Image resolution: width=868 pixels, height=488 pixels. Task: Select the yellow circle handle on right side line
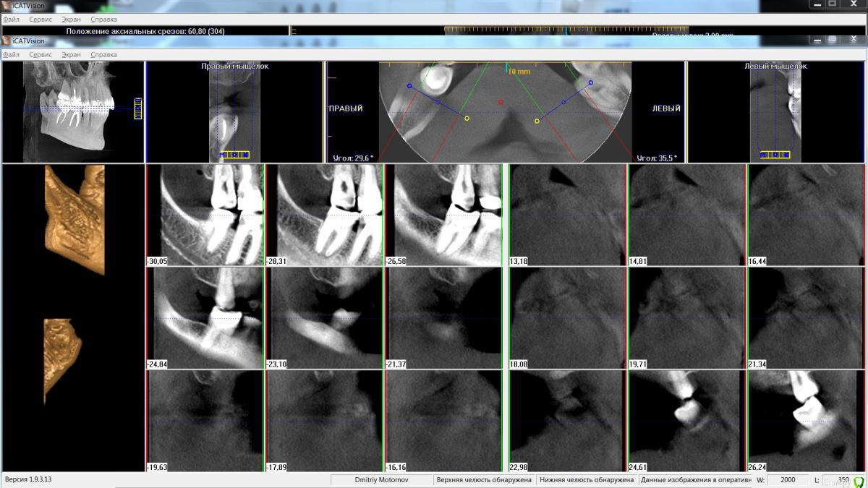(467, 118)
